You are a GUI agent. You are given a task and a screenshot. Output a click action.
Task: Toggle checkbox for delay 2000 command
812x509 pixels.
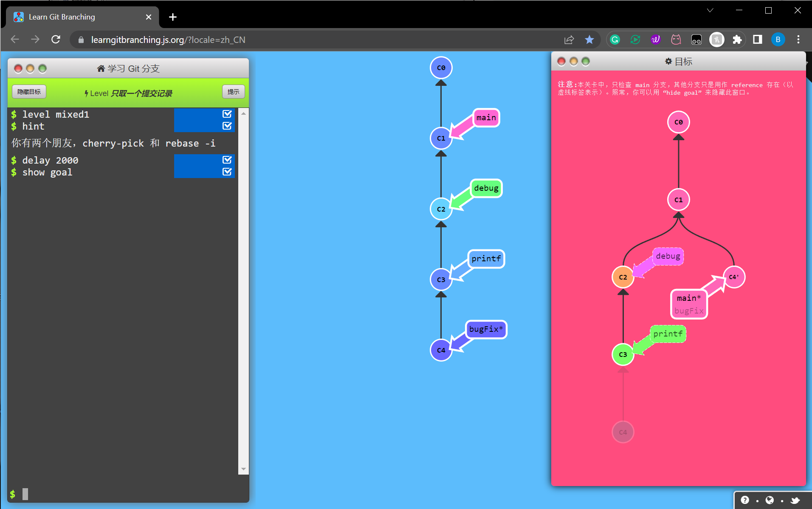click(x=227, y=160)
